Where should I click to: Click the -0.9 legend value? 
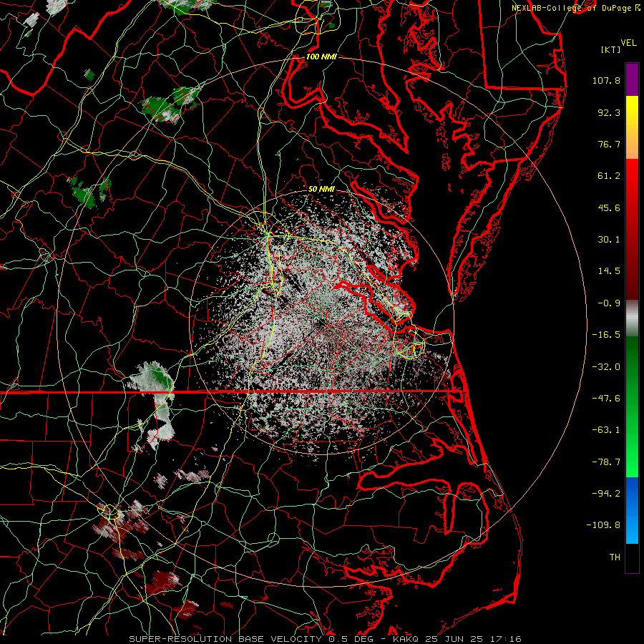click(609, 303)
